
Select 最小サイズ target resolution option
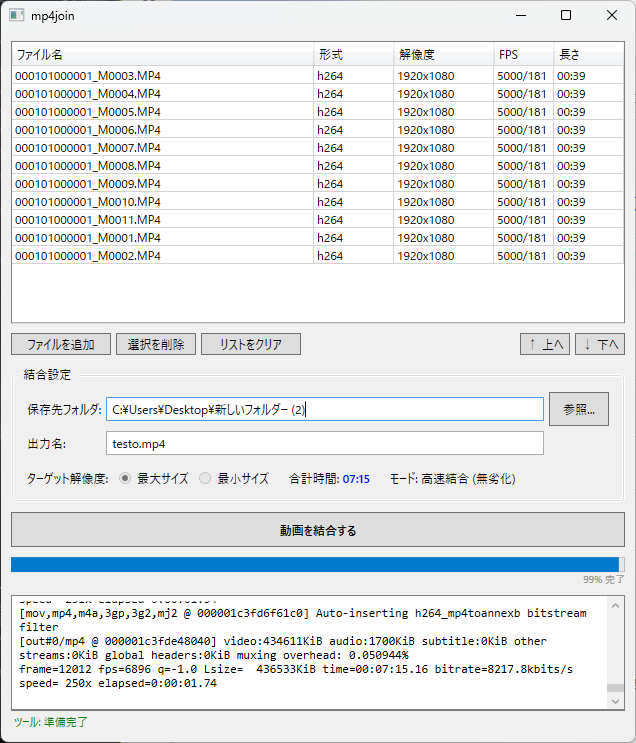point(205,479)
